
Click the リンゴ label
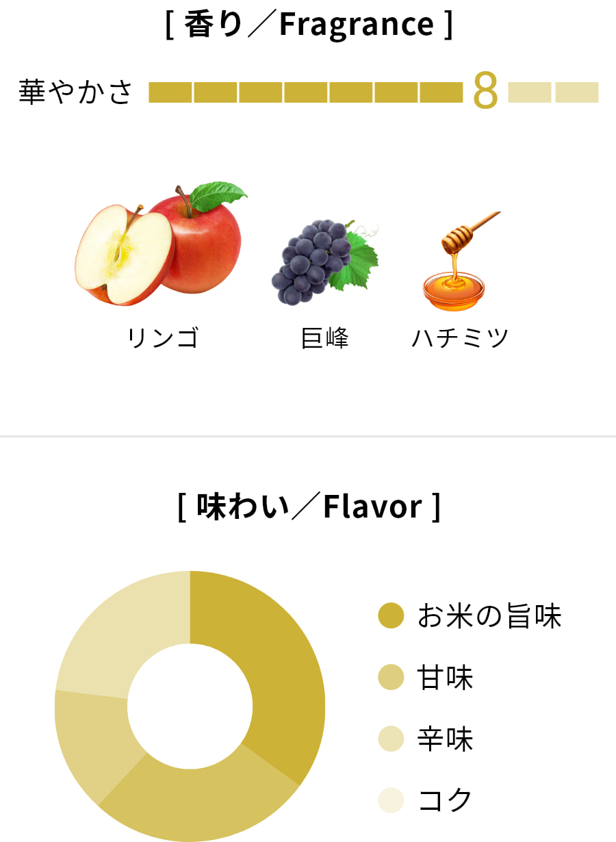(163, 338)
